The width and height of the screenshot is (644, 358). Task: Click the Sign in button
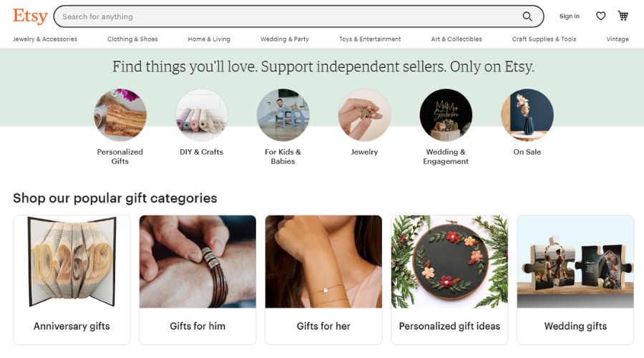[570, 16]
